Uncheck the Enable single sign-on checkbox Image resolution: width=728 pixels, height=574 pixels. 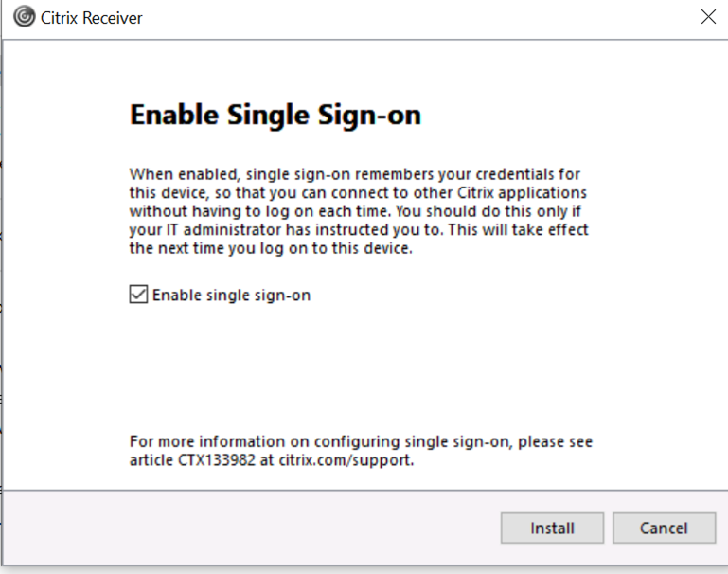tap(138, 295)
